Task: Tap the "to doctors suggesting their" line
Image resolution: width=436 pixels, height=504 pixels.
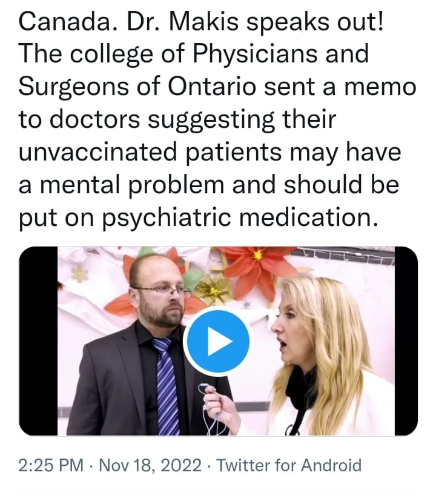Action: (x=176, y=120)
